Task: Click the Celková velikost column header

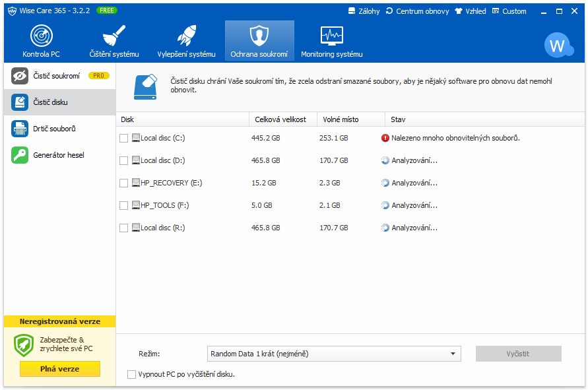Action: pos(283,119)
